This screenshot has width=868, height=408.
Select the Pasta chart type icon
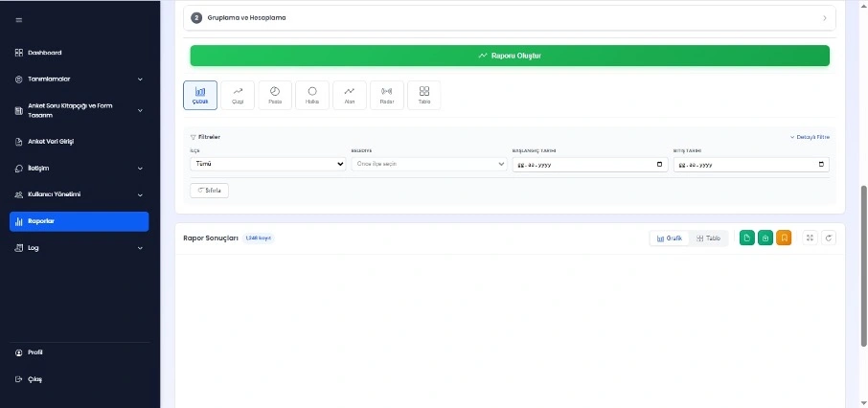pyautogui.click(x=275, y=95)
